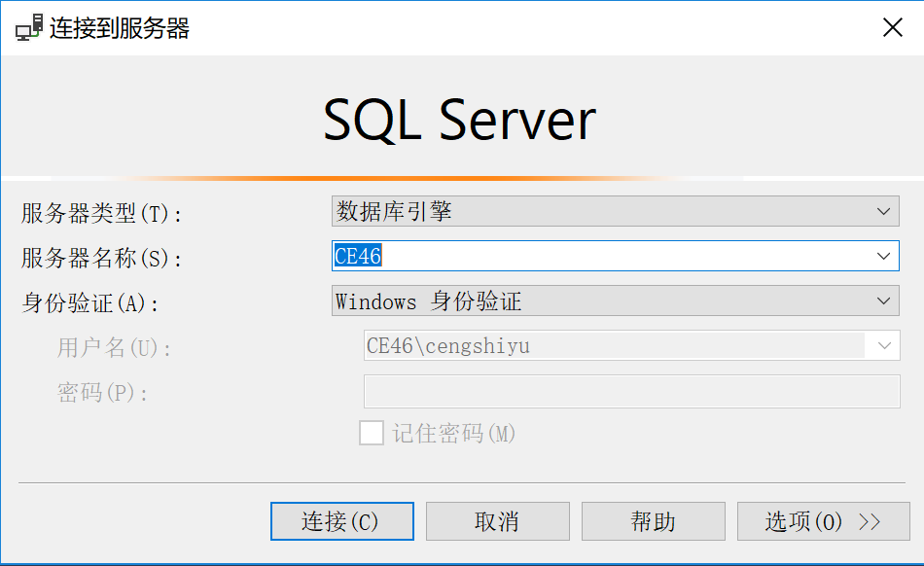Open the 身份验证 dropdown showing Windows 身份验证
The height and width of the screenshot is (566, 924).
[616, 301]
